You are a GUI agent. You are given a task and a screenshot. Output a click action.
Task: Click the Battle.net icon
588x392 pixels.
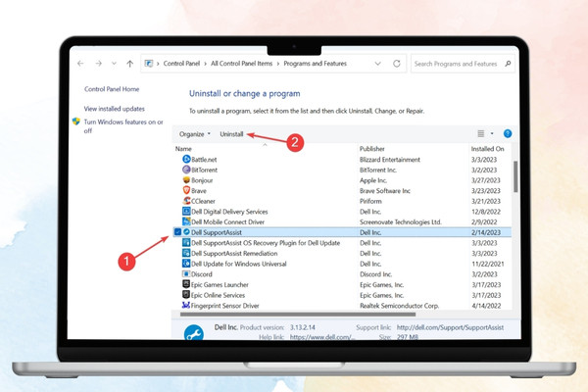coord(186,159)
